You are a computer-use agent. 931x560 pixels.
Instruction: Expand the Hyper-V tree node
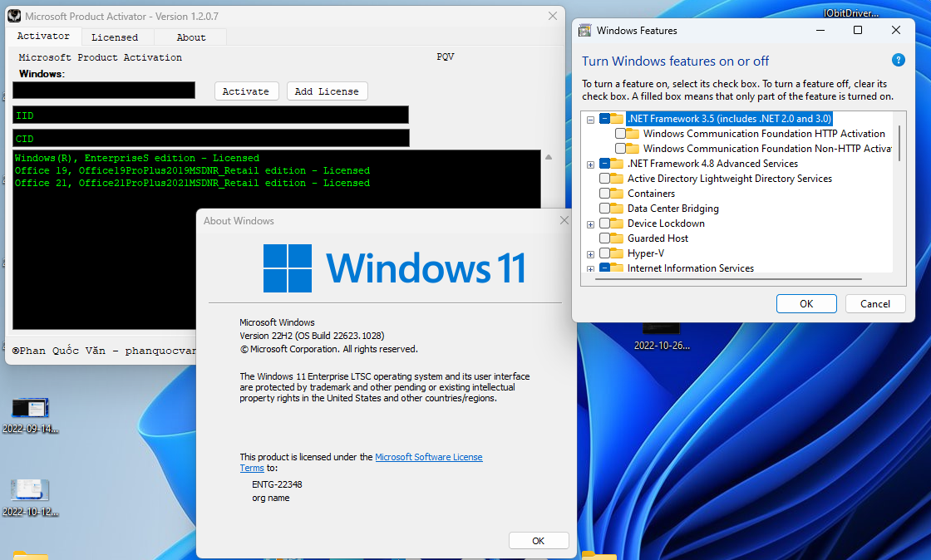tap(590, 254)
